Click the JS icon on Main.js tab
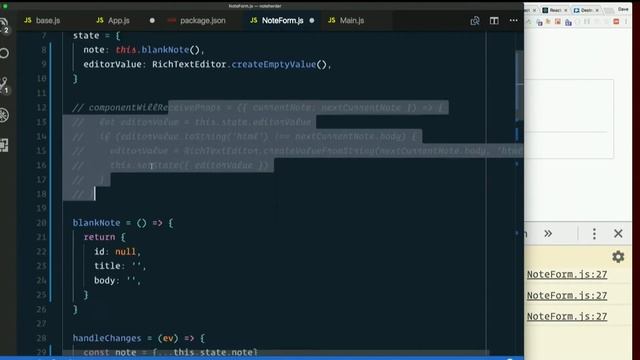This screenshot has height=360, width=640. [332, 20]
